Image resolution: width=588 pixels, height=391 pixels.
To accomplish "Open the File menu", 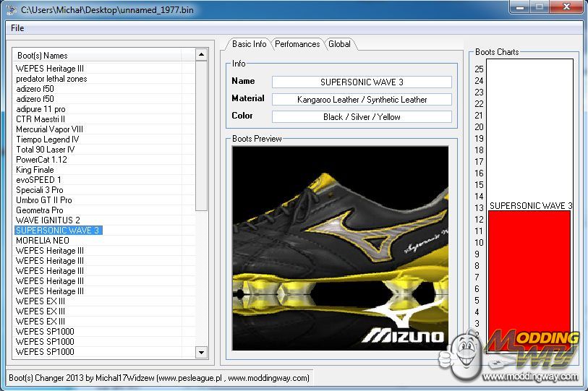I will (17, 28).
